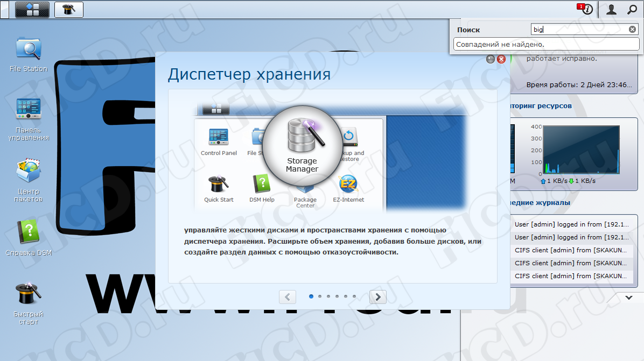The height and width of the screenshot is (361, 644).
Task: Clear the search field with X button
Action: [x=633, y=30]
